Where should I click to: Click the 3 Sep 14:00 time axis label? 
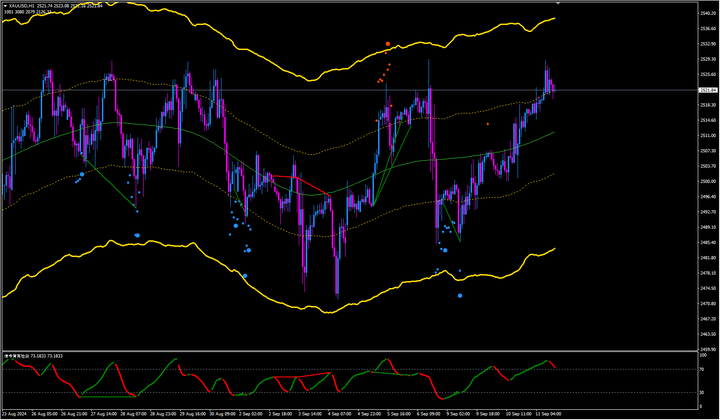click(x=301, y=412)
